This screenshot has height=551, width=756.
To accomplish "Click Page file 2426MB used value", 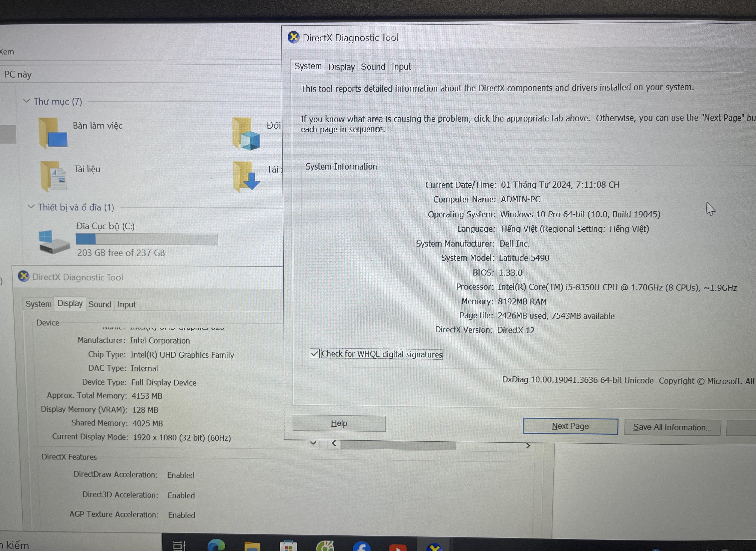I will pos(556,316).
